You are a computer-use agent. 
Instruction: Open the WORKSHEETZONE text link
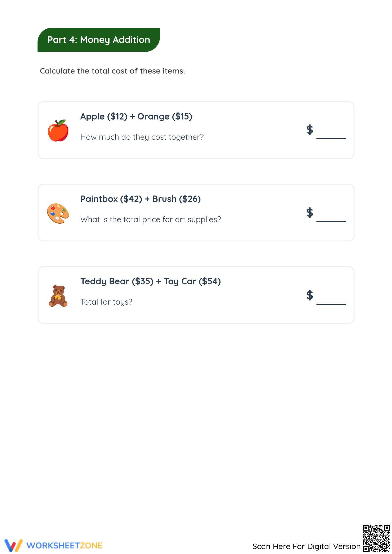pos(64,546)
